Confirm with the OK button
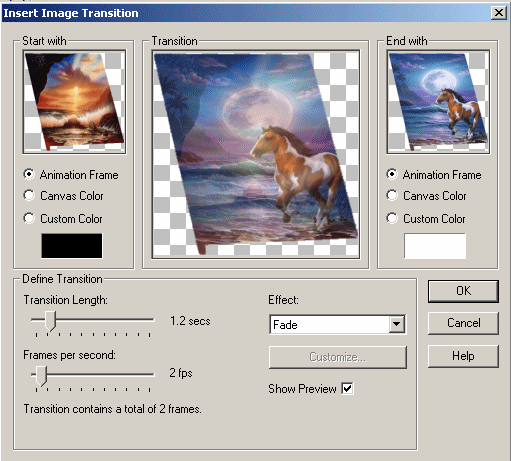The image size is (511, 461). 463,291
